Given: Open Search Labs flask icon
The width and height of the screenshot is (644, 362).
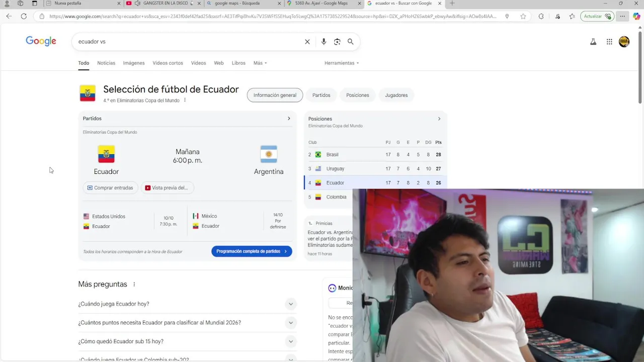Looking at the screenshot, I should coord(593,42).
